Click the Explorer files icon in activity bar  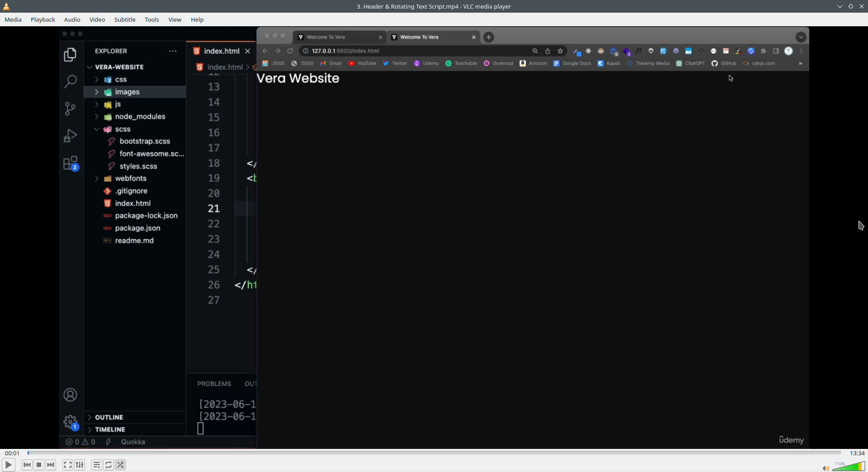pos(70,55)
